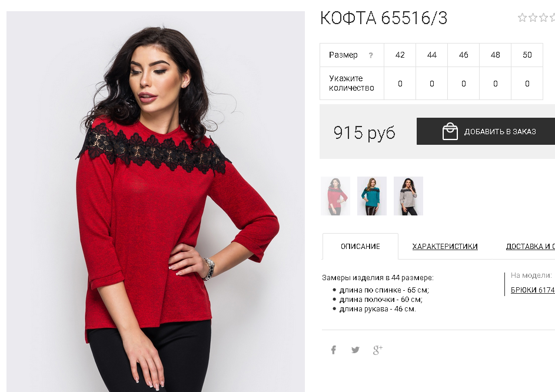Screen dimensions: 555x392
Task: Share product via Twitter bird icon
Action: coord(355,350)
